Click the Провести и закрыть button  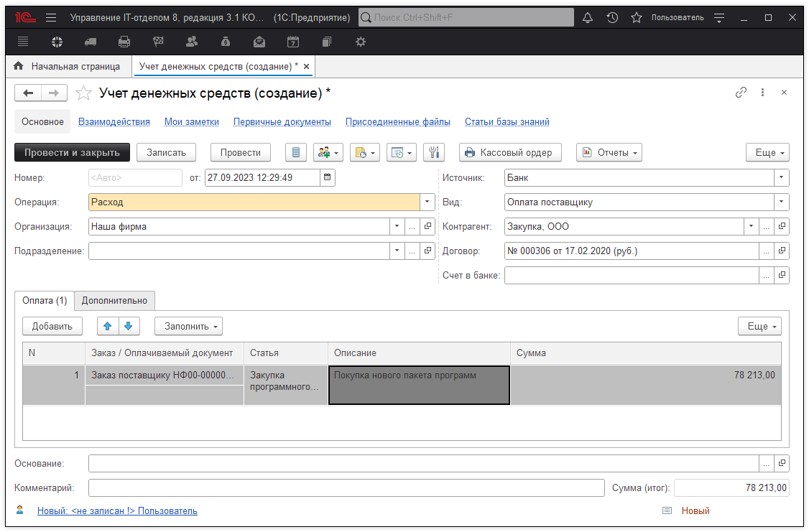click(72, 152)
